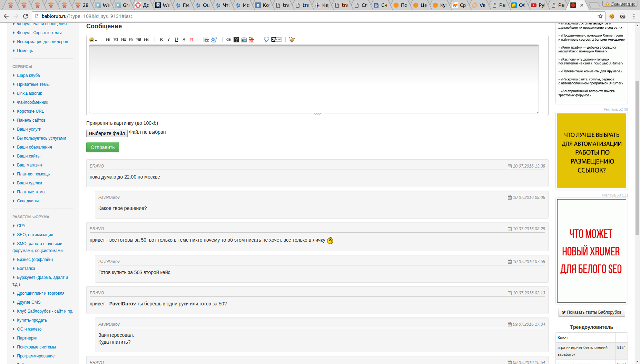The width and height of the screenshot is (640, 364).
Task: Insert quote speech bubble icon
Action: [266, 40]
